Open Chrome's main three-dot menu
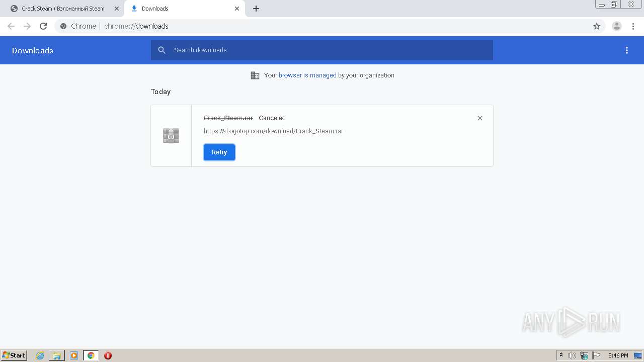 pyautogui.click(x=633, y=26)
